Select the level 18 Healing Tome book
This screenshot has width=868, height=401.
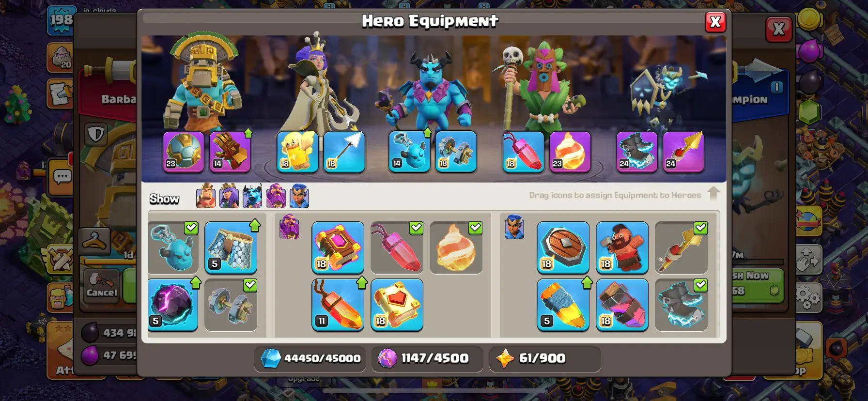point(397,305)
